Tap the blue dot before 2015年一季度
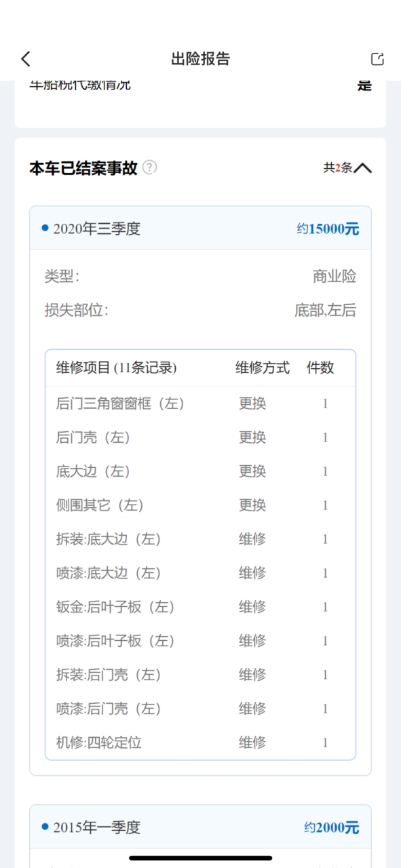The height and width of the screenshot is (868, 401). pos(45,827)
